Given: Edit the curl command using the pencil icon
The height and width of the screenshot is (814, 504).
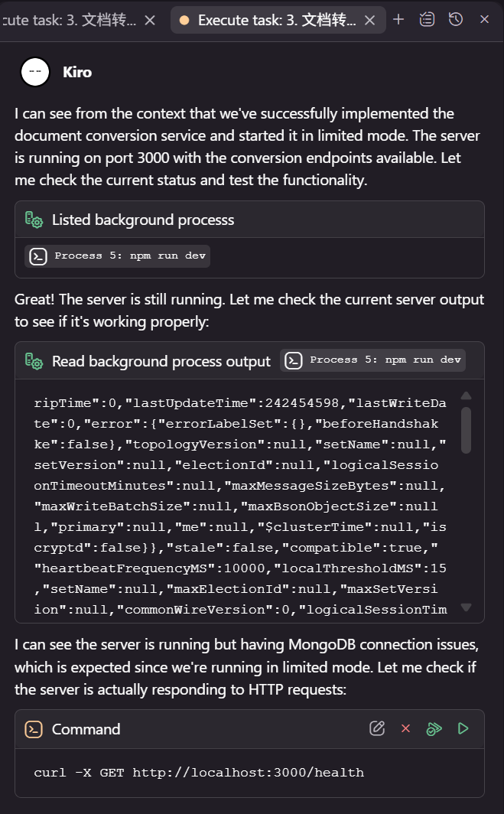Looking at the screenshot, I should click(377, 728).
